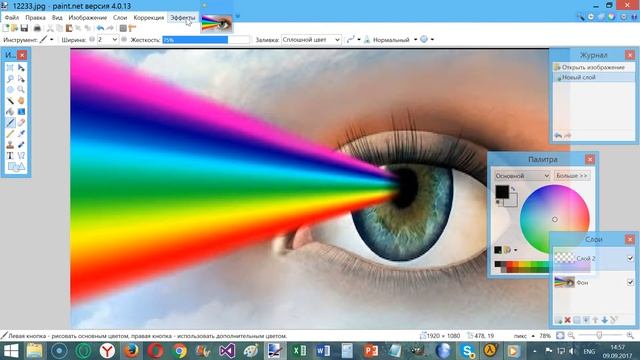Click the Print toolbar icon
This screenshot has width=640, height=360.
(x=37, y=28)
